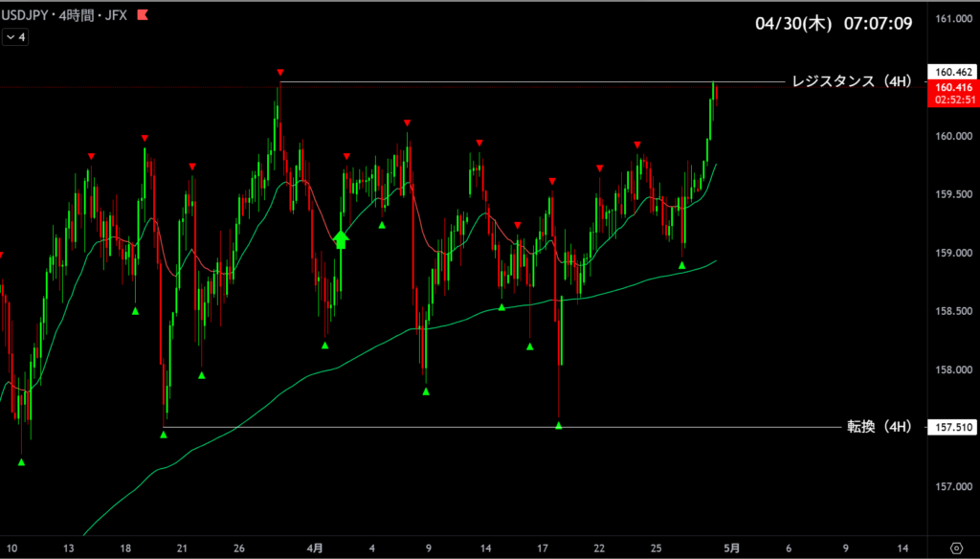Open chart settings hexagon gear icon
980x559 pixels.
pyautogui.click(x=956, y=548)
